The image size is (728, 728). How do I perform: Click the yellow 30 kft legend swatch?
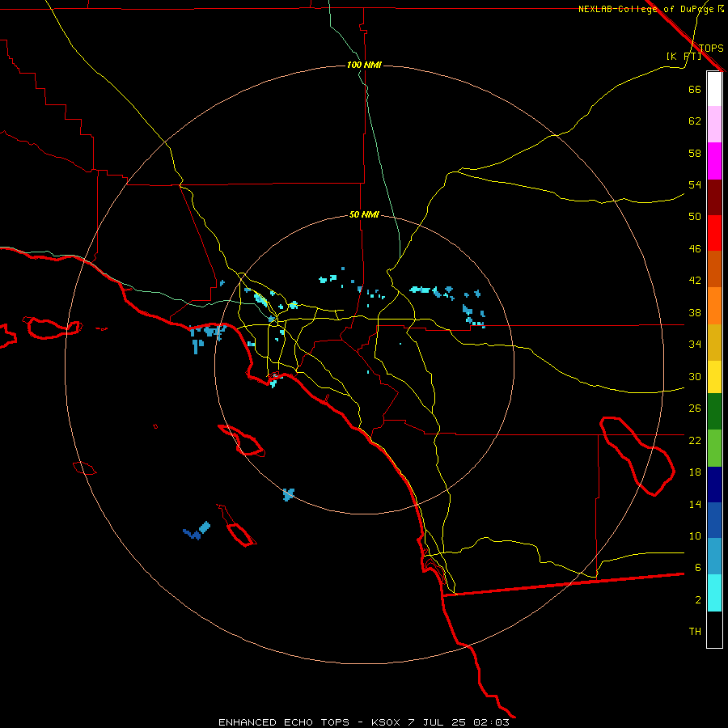pyautogui.click(x=714, y=377)
